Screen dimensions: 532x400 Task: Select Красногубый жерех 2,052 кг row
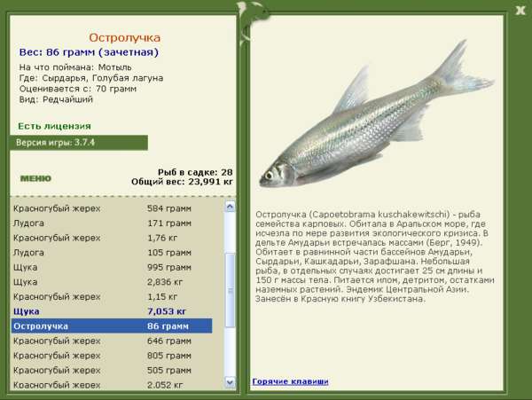click(x=112, y=385)
